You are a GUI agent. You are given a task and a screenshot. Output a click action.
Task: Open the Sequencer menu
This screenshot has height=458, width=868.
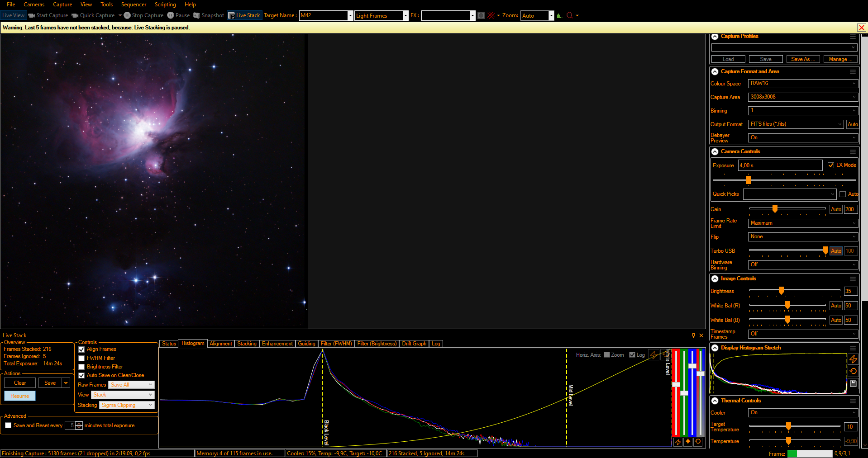134,5
